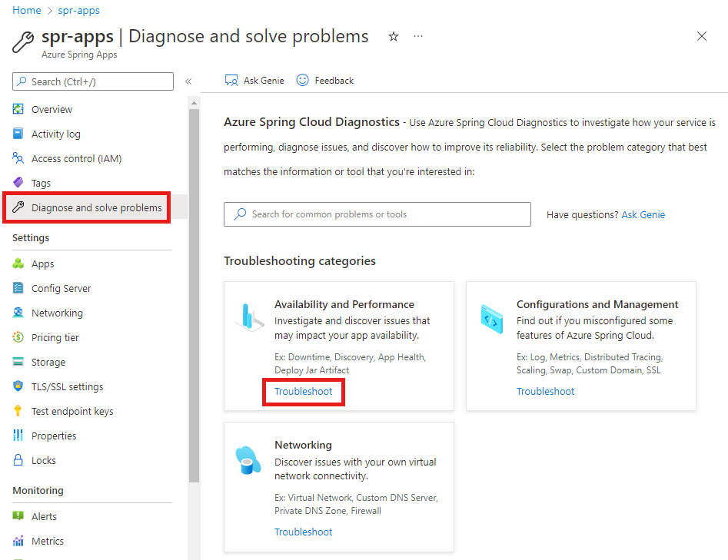Click Access control (IAM) icon
Viewport: 728px width, 560px height.
click(18, 158)
